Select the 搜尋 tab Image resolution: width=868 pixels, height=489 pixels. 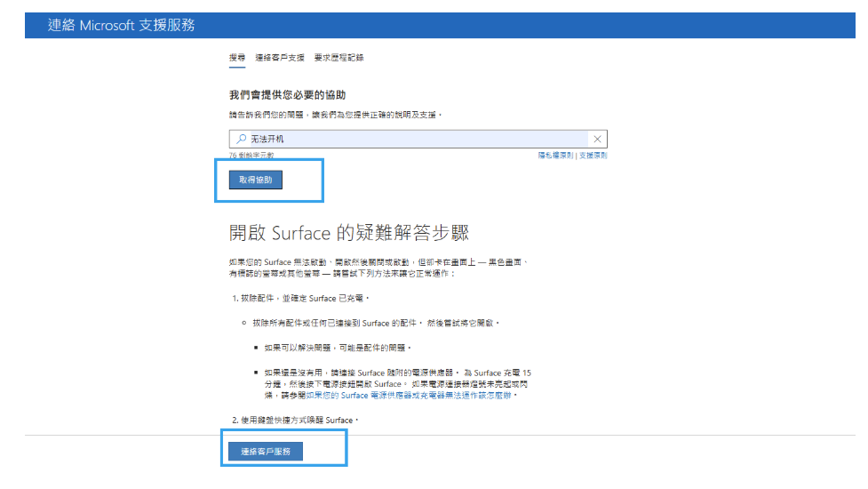click(237, 58)
